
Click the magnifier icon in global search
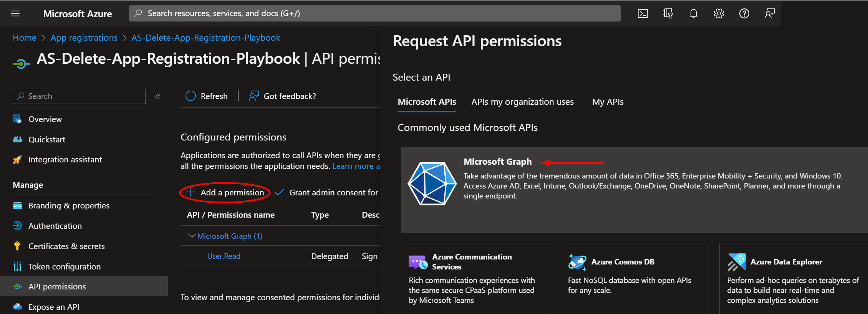(x=138, y=13)
